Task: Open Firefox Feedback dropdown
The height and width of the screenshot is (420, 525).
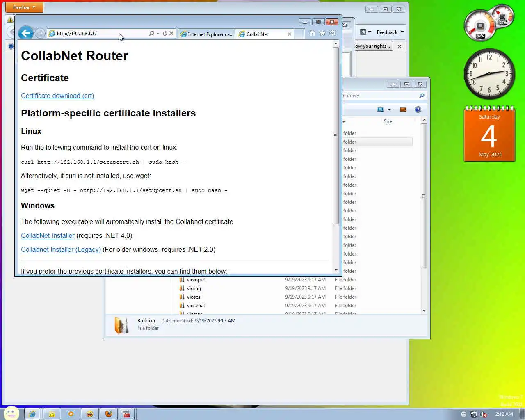Action: [x=390, y=32]
